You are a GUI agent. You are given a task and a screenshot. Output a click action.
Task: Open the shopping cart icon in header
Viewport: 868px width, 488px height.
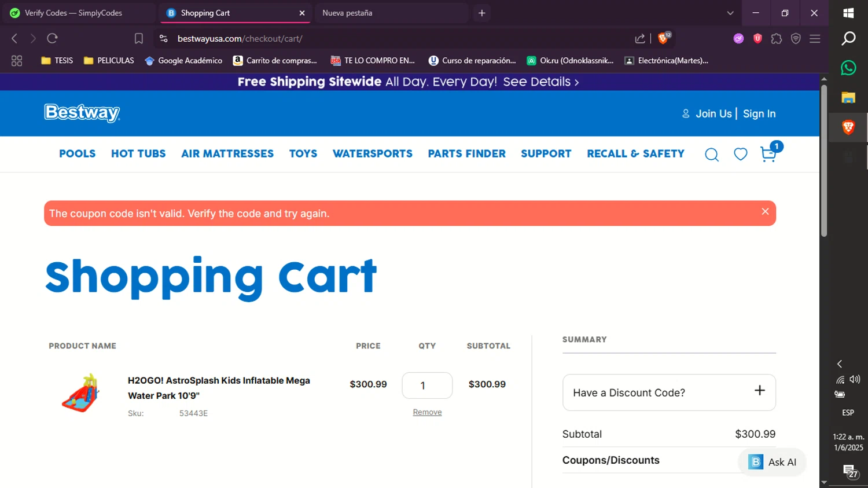coord(769,153)
